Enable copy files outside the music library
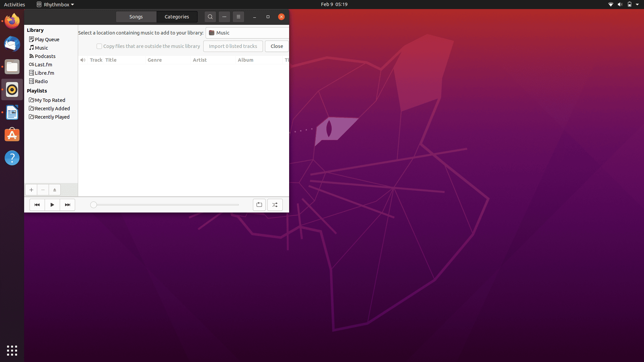The width and height of the screenshot is (644, 362). click(x=99, y=46)
